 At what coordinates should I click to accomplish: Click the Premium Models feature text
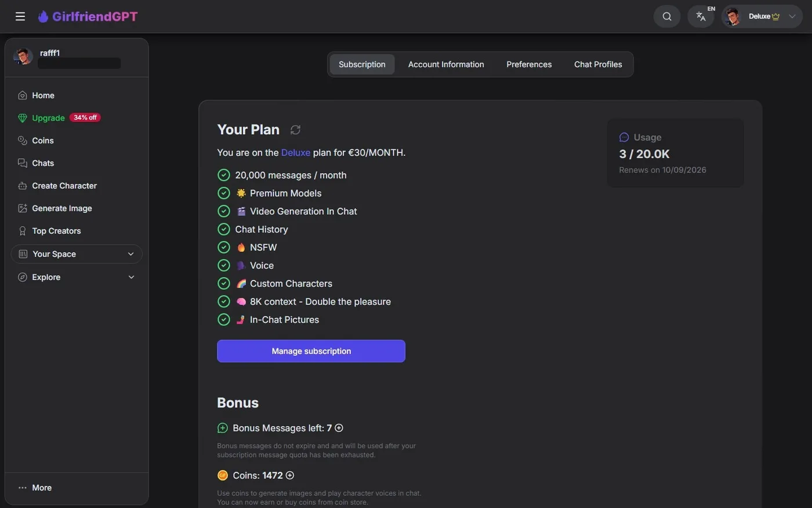tap(285, 193)
